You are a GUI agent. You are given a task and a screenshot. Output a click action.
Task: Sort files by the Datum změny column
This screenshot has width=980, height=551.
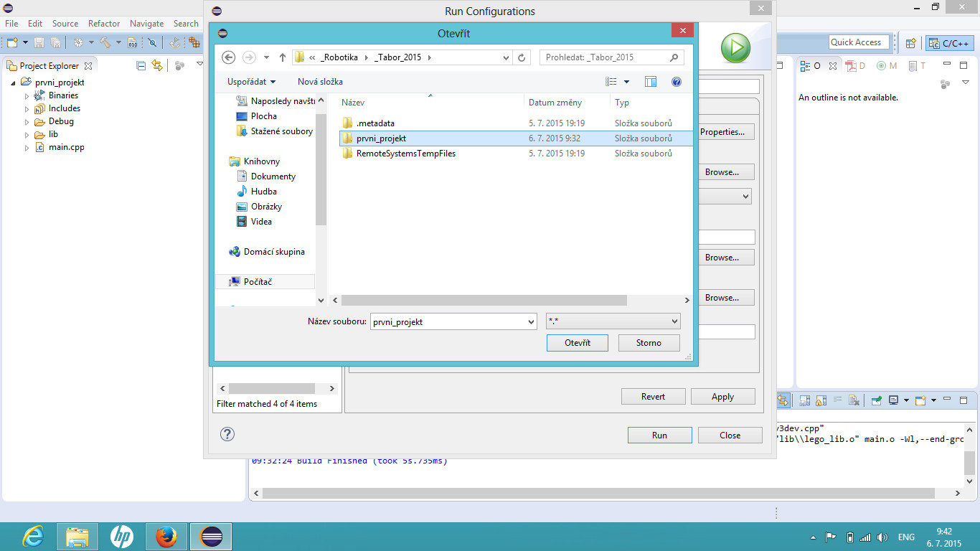point(555,103)
